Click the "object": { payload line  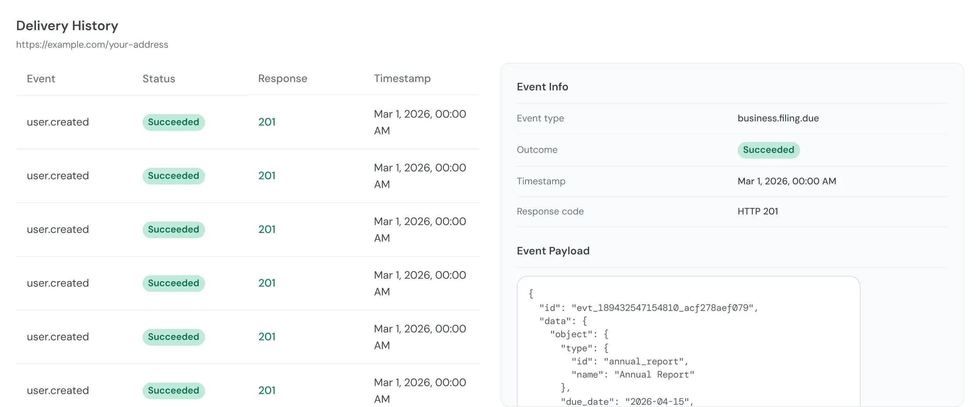[x=579, y=335]
